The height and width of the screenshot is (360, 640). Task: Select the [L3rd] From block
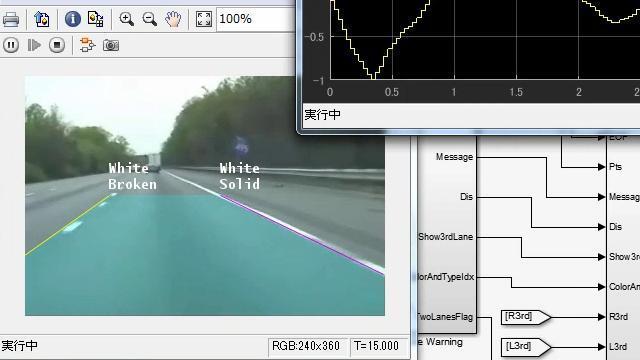pos(526,347)
